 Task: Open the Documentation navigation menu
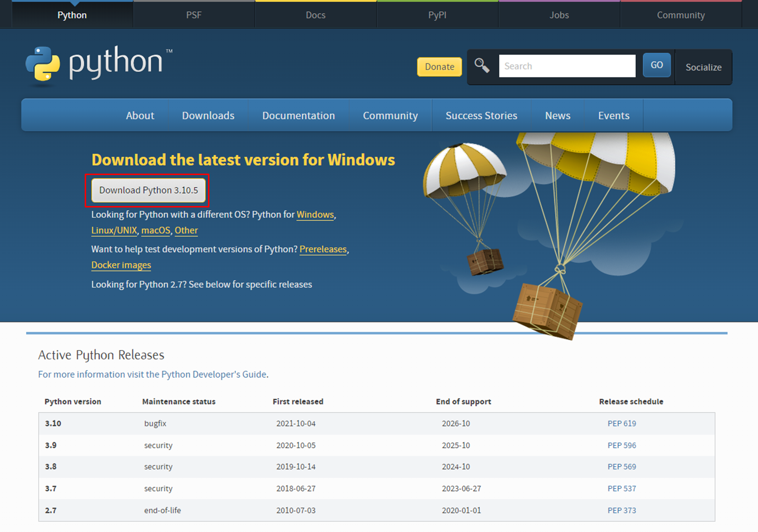click(298, 116)
